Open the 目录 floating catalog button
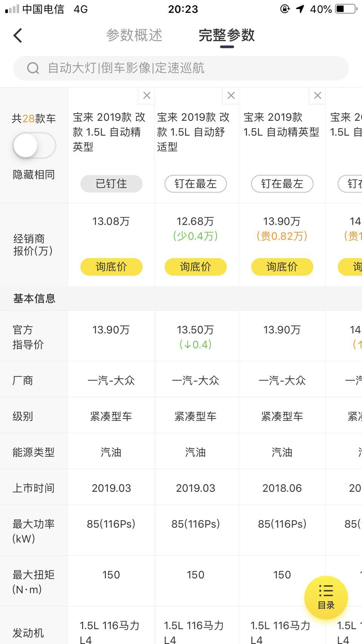The width and height of the screenshot is (362, 644). coord(326,598)
